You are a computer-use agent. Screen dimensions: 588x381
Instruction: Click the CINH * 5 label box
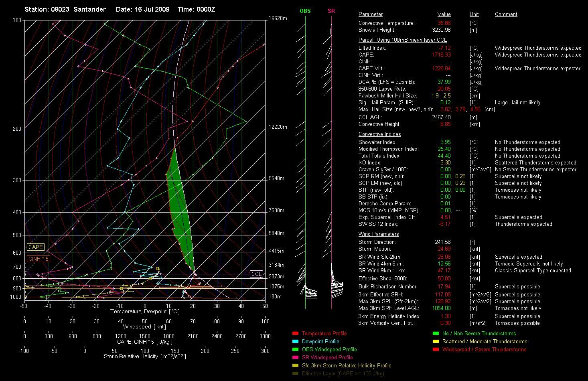coord(39,259)
